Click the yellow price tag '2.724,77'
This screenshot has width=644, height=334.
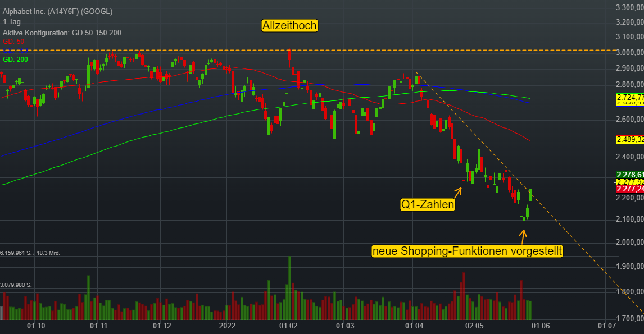click(x=630, y=97)
